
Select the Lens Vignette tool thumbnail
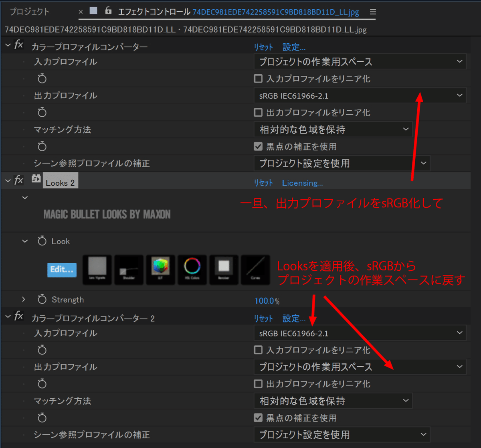97,270
